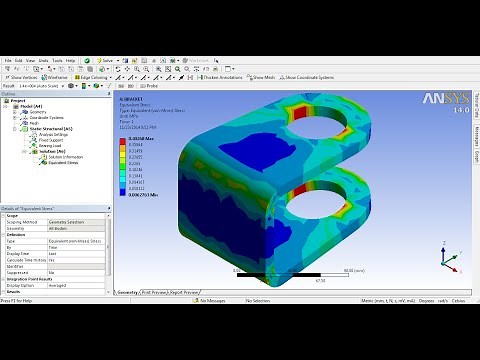Pin the Details panel
Screen dimensions: 480x360
pyautogui.click(x=109, y=208)
